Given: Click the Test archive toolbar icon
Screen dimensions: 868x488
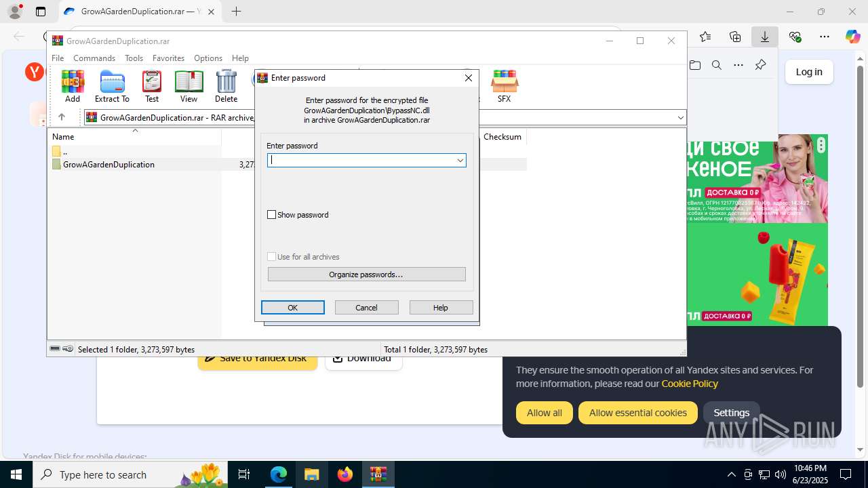Looking at the screenshot, I should point(152,86).
